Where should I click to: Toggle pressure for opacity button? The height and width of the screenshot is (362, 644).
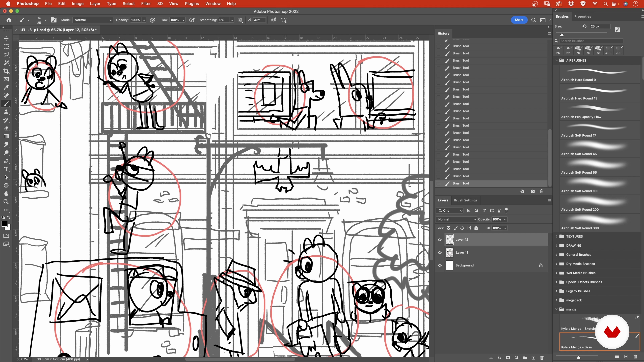[x=152, y=20]
